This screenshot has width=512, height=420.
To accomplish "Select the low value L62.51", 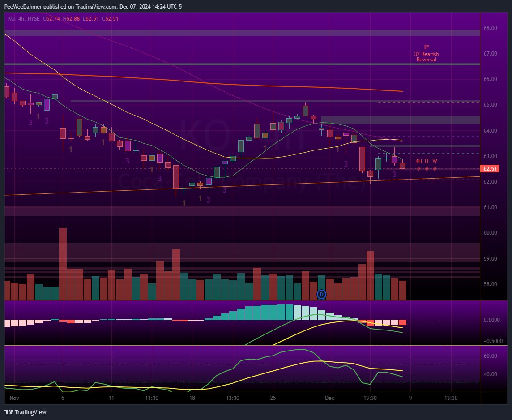I will pyautogui.click(x=91, y=19).
